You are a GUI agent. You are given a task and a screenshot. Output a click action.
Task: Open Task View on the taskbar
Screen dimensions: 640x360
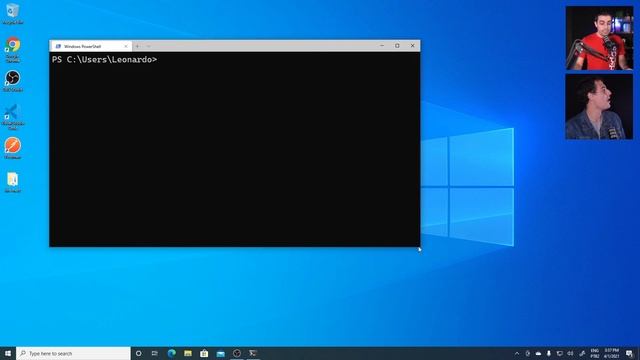[155, 353]
